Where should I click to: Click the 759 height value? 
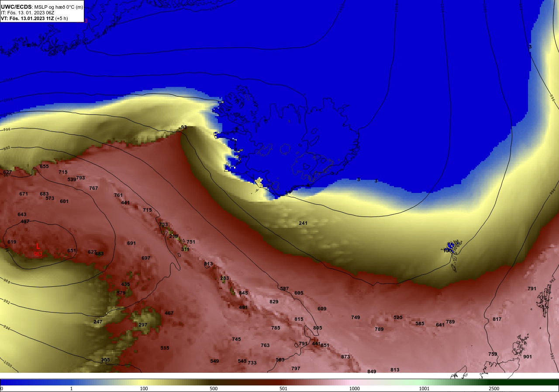click(x=493, y=354)
